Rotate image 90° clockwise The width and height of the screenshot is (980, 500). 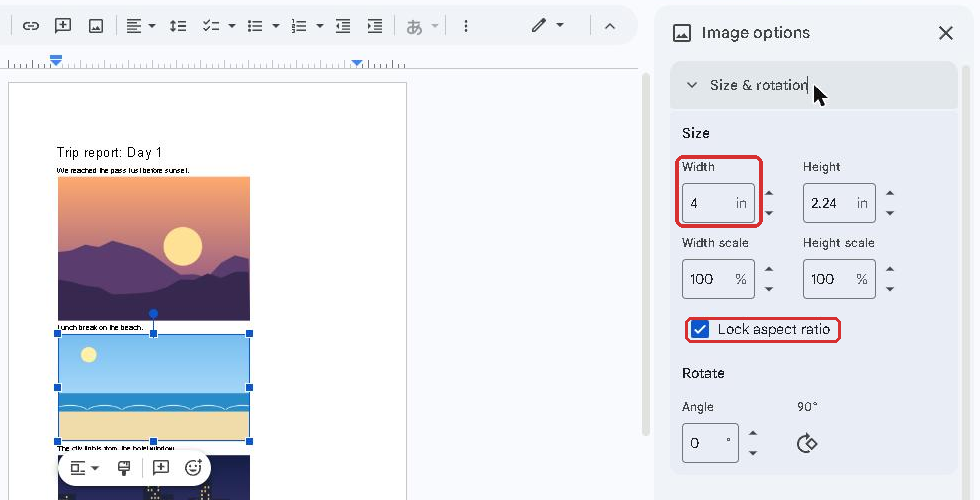[807, 444]
